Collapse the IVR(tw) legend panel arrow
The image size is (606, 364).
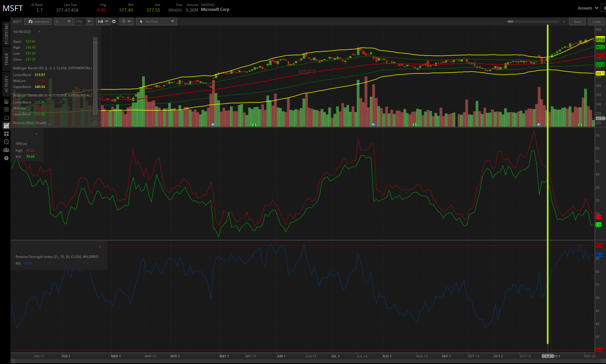coord(36,134)
